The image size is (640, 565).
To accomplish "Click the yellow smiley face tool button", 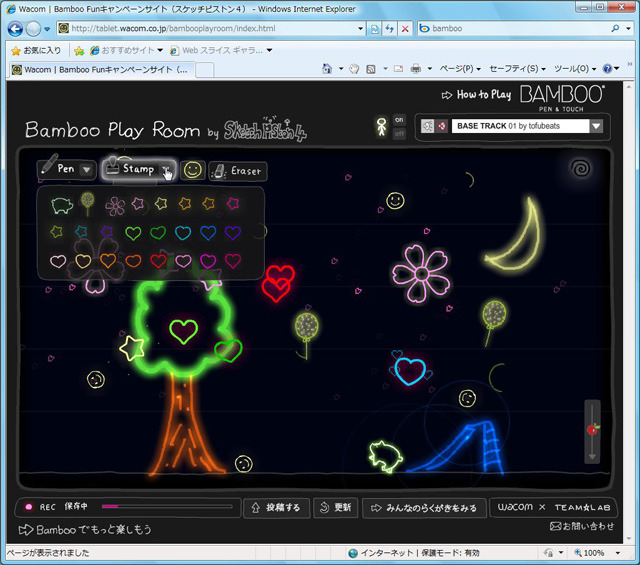I will 192,170.
